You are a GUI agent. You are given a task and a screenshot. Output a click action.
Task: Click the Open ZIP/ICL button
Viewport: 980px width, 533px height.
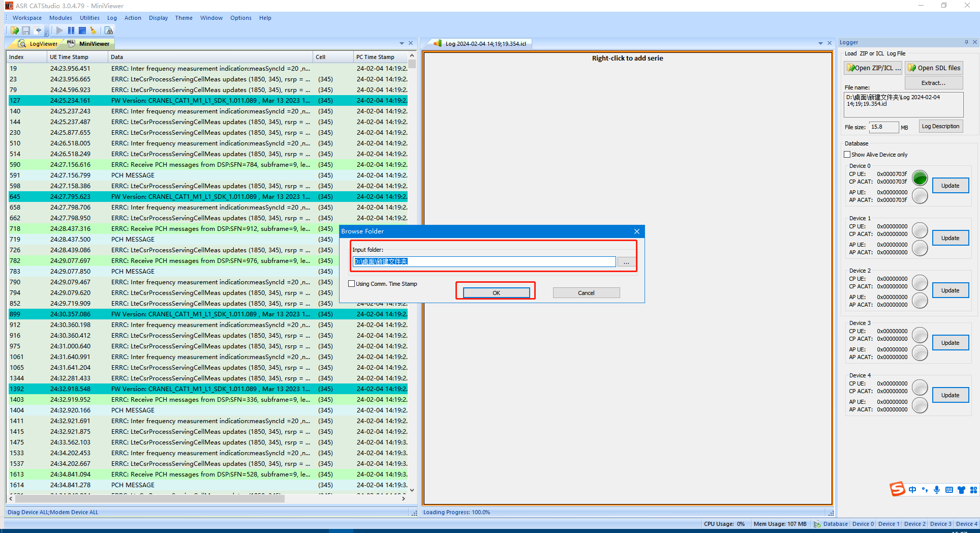point(873,68)
